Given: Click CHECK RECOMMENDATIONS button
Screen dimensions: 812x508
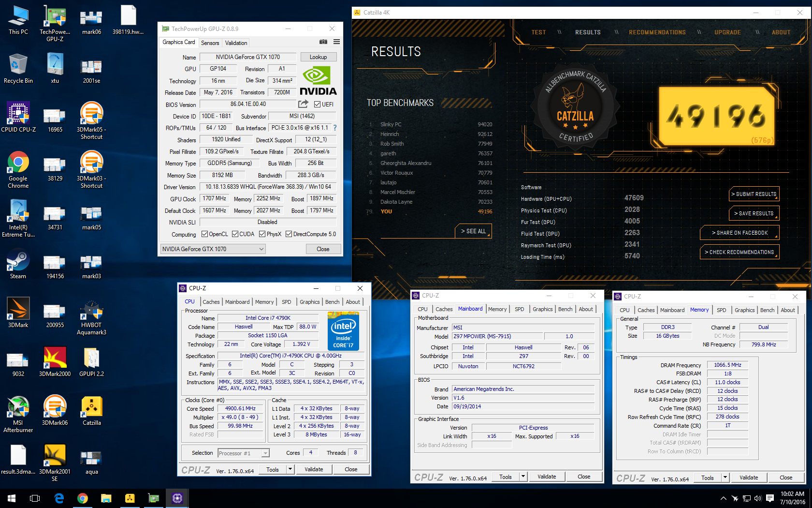Looking at the screenshot, I should click(x=739, y=252).
